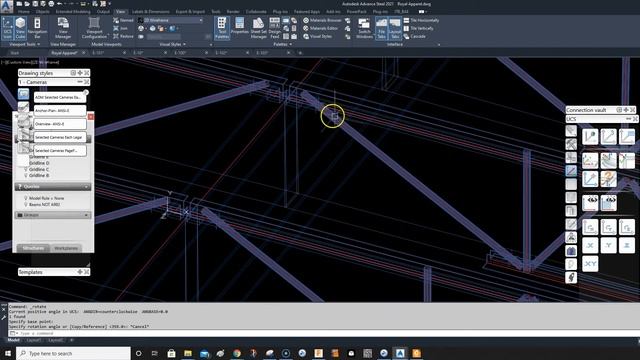Toggle the Tool Palettes button
Image resolution: width=640 pixels, height=360 pixels.
tap(222, 28)
